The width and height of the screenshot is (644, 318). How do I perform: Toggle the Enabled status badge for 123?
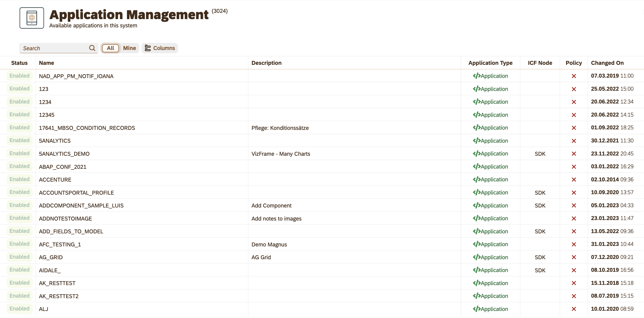click(x=19, y=88)
